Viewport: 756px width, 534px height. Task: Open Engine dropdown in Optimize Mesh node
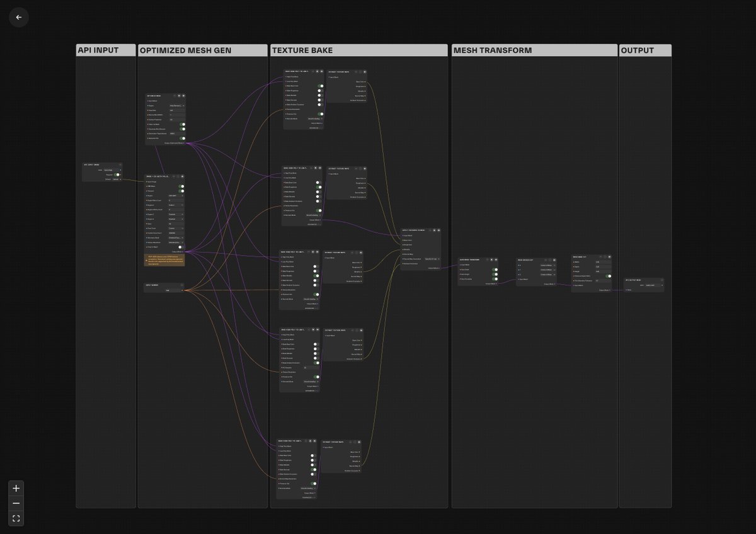click(178, 106)
